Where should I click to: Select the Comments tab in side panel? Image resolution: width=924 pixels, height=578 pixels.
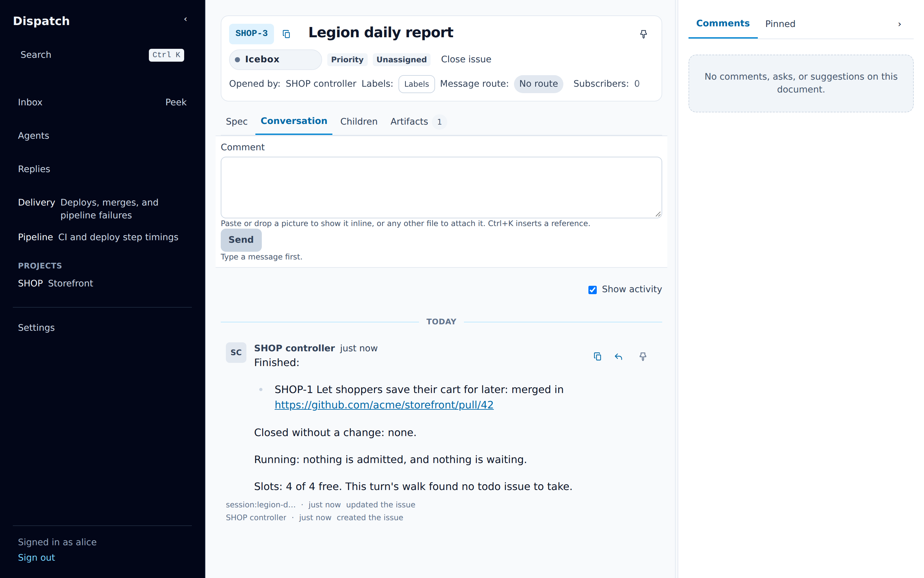[x=723, y=24]
